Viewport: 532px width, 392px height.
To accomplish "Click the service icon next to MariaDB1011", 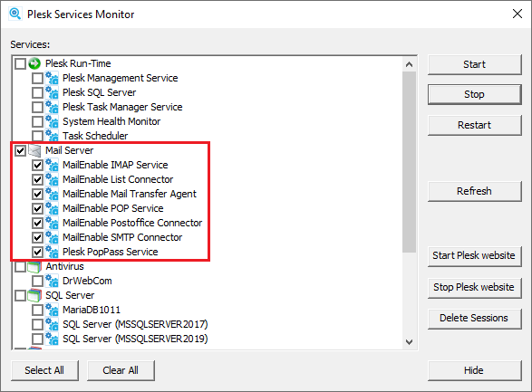I will tap(52, 310).
